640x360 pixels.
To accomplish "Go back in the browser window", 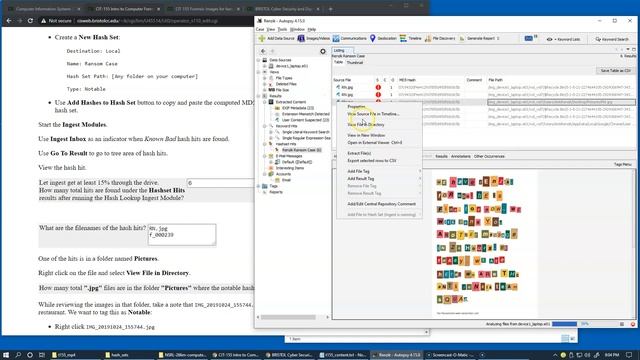I will [9, 20].
